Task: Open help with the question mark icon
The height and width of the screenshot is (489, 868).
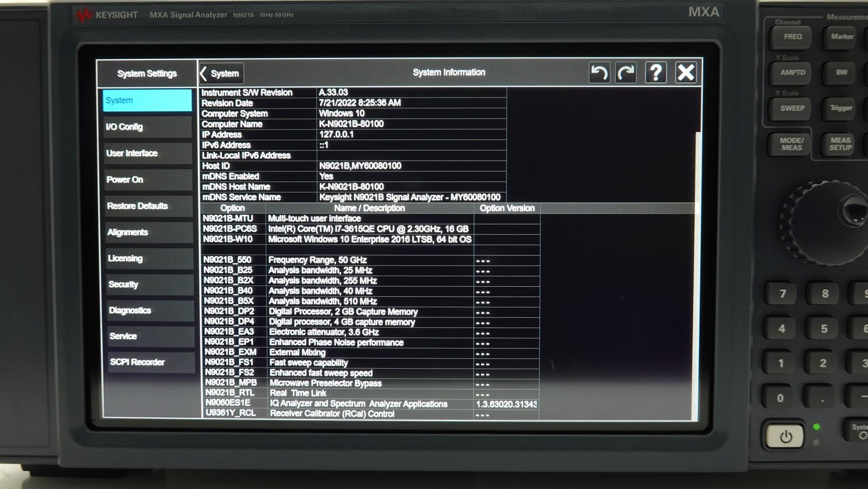Action: click(x=656, y=72)
